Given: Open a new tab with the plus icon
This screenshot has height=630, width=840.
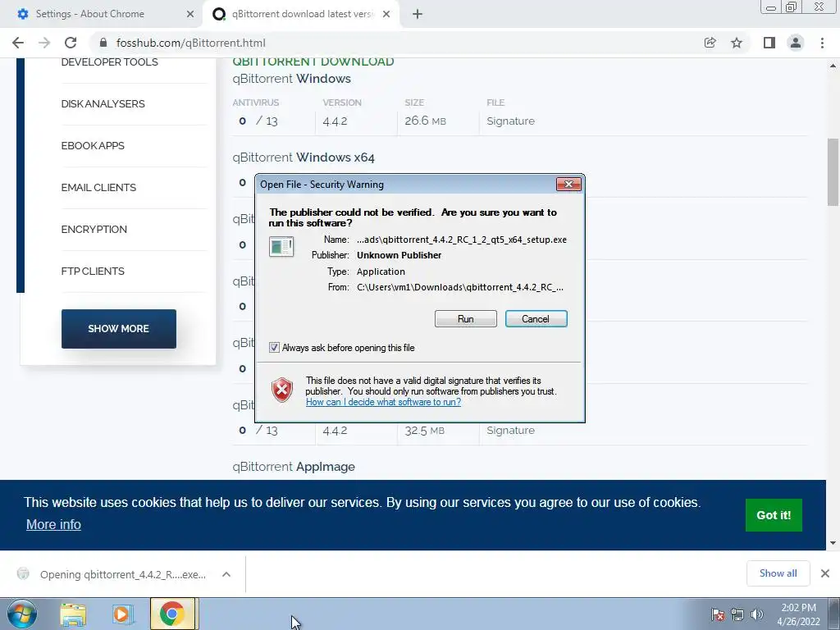Looking at the screenshot, I should click(418, 15).
